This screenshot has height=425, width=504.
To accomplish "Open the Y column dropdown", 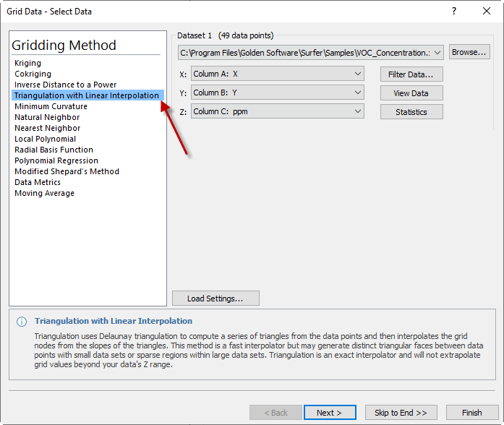I will (x=278, y=93).
